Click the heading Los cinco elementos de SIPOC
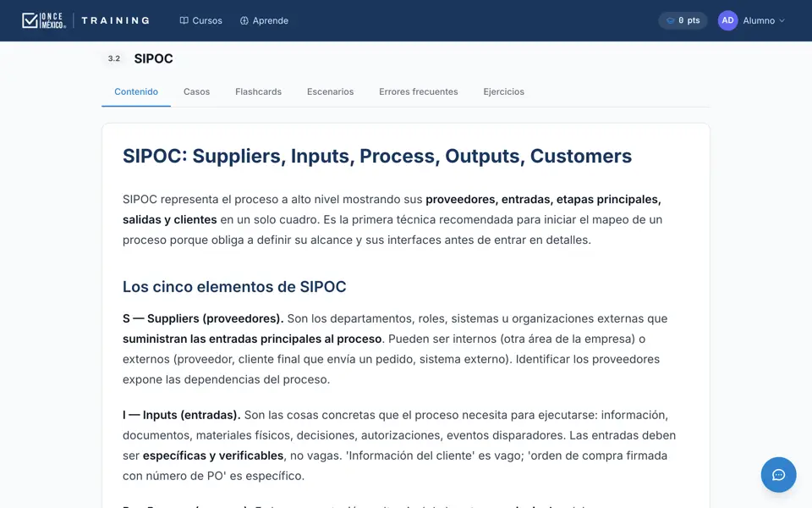This screenshot has width=812, height=508. (234, 287)
